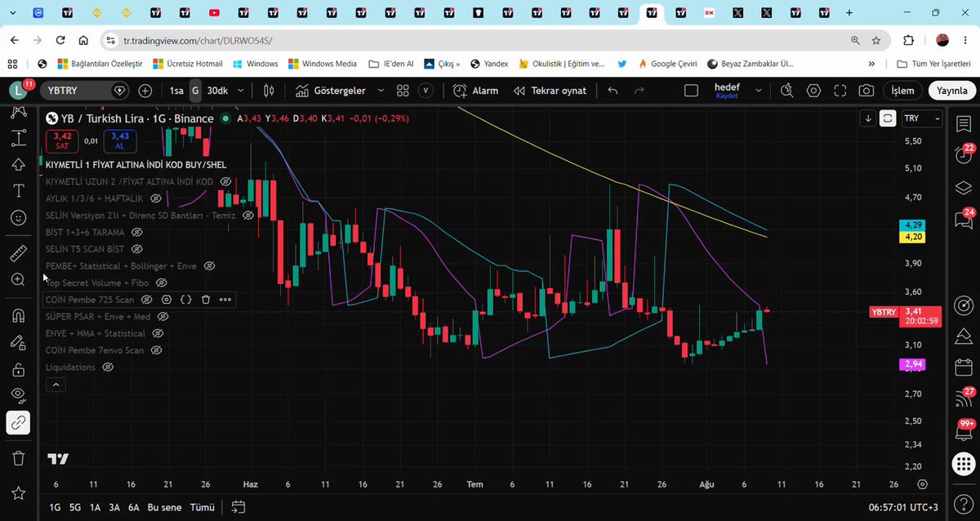Select the ruler measure tool
The image size is (980, 521).
18,253
